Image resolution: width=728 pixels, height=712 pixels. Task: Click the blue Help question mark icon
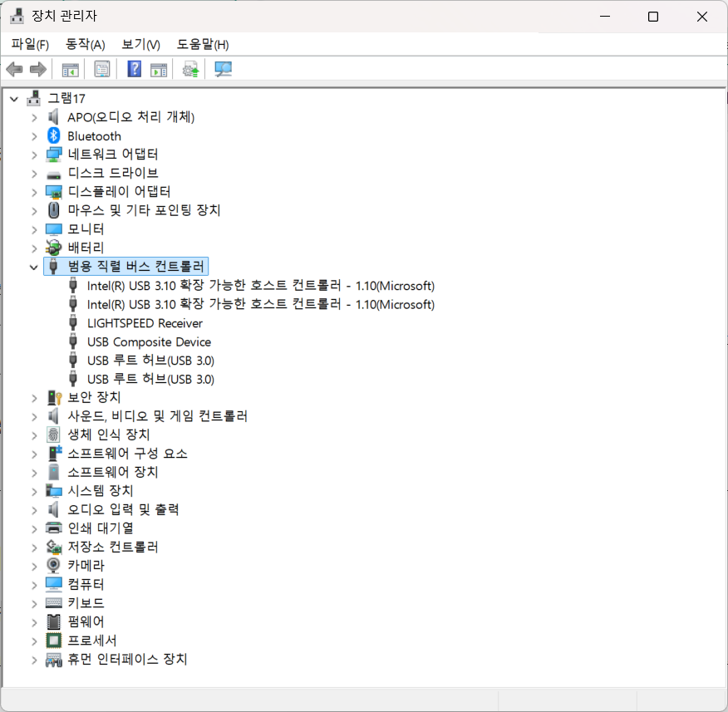point(134,69)
